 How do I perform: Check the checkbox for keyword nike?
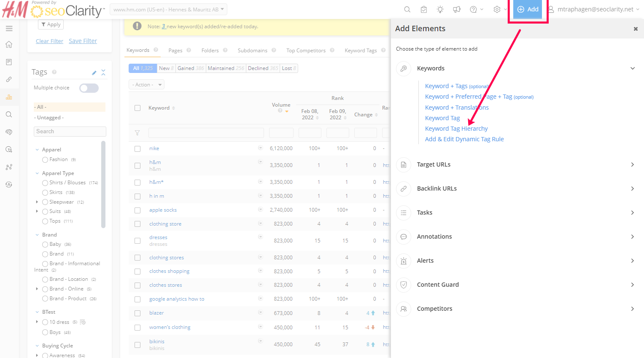point(137,148)
